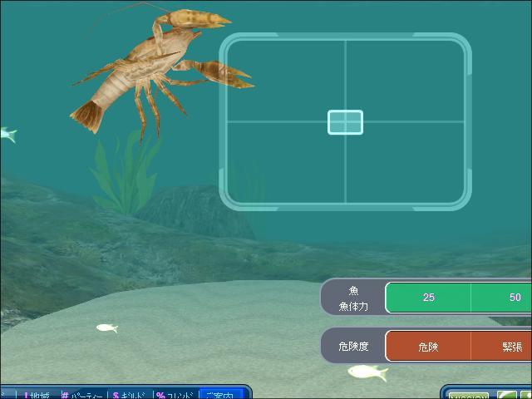Click the 危険 segment of danger gauge
Image resolution: width=532 pixels, height=399 pixels.
pos(428,347)
